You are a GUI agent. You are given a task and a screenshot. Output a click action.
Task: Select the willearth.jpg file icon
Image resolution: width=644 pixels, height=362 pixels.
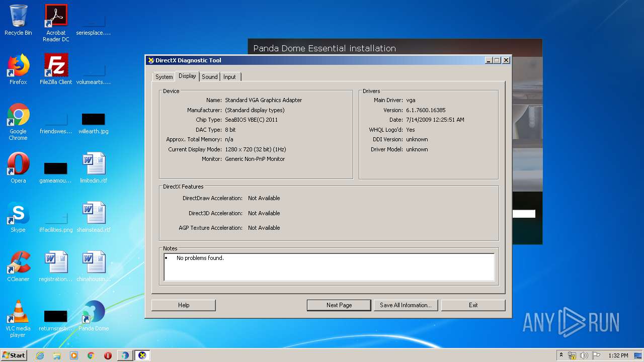point(94,123)
